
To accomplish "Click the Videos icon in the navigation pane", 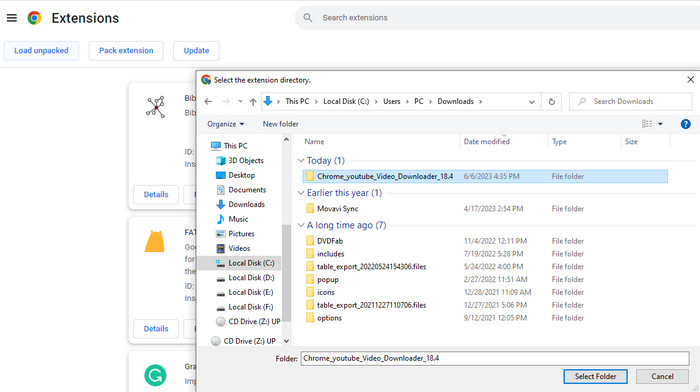I will [x=221, y=248].
